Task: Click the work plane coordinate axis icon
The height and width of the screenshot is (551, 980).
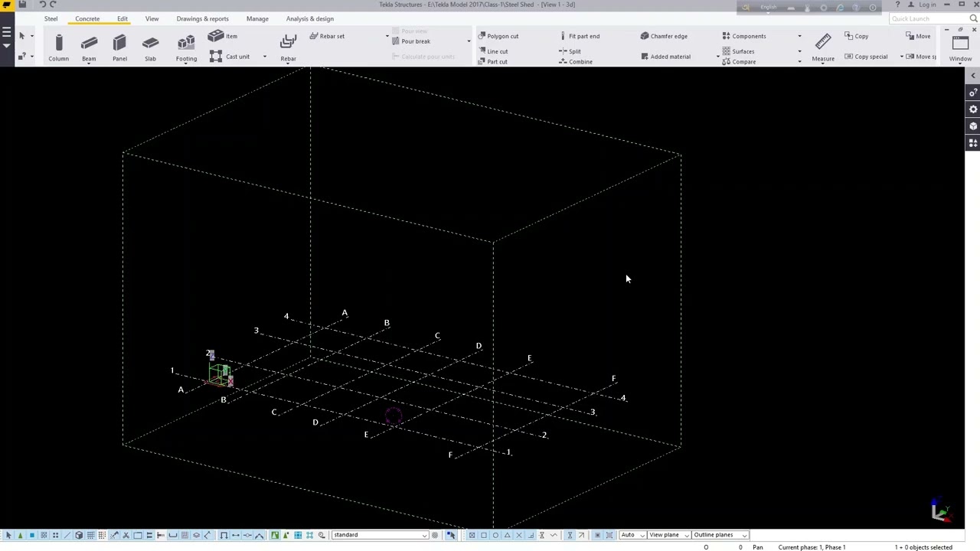Action: pyautogui.click(x=939, y=511)
